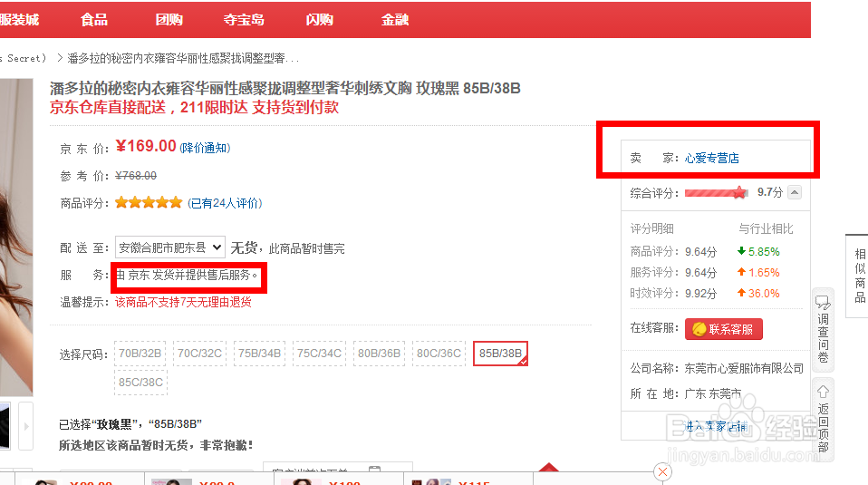Image resolution: width=868 pixels, height=485 pixels.
Task: Open the 相似商品 side tab
Action: [x=859, y=276]
